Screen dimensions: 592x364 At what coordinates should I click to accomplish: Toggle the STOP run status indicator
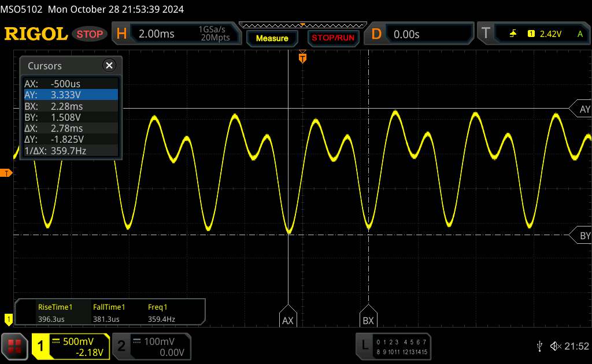[90, 34]
